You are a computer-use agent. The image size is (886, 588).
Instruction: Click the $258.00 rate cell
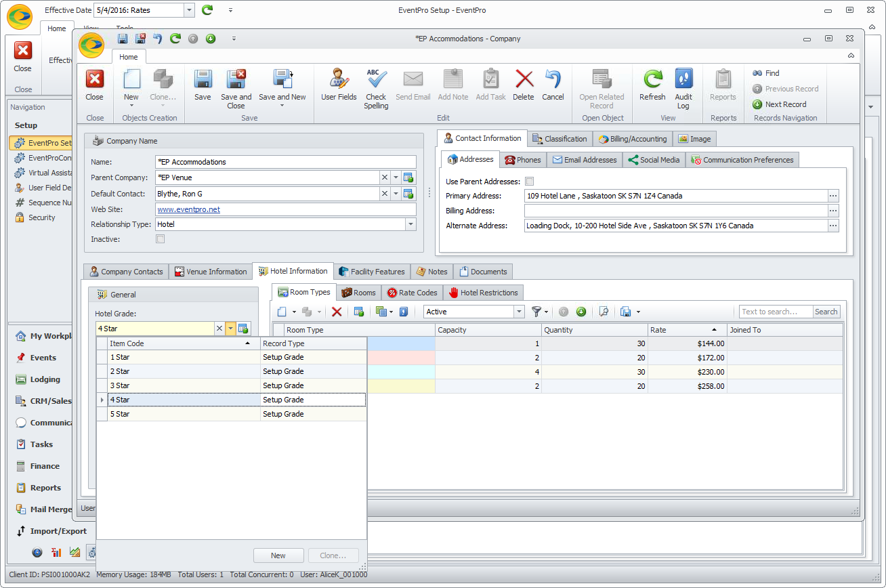click(688, 385)
